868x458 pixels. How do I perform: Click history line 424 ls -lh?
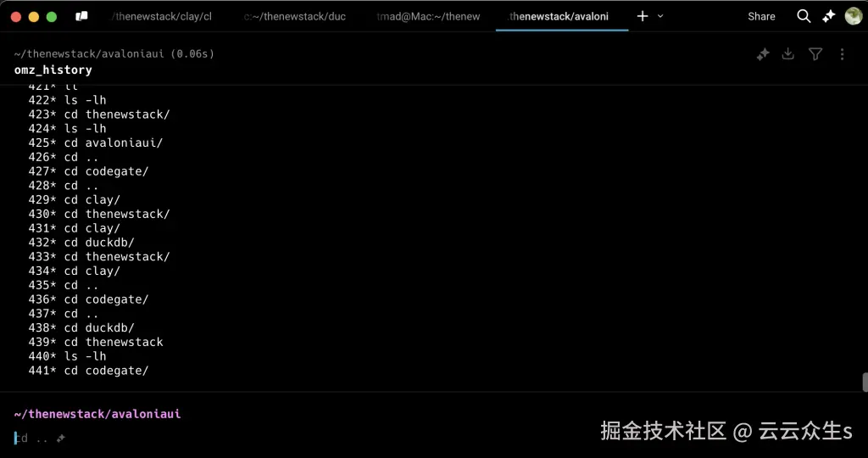[x=67, y=128]
